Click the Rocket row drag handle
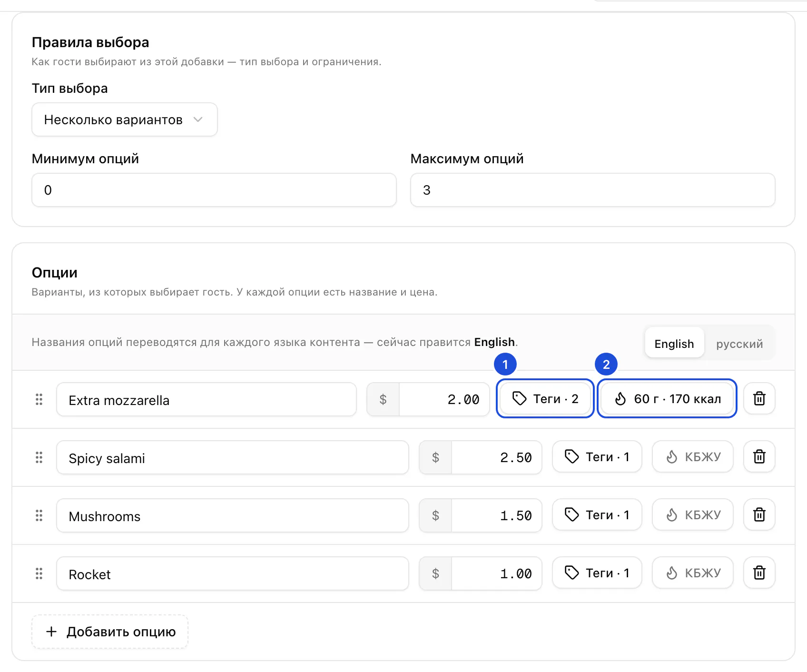 39,573
